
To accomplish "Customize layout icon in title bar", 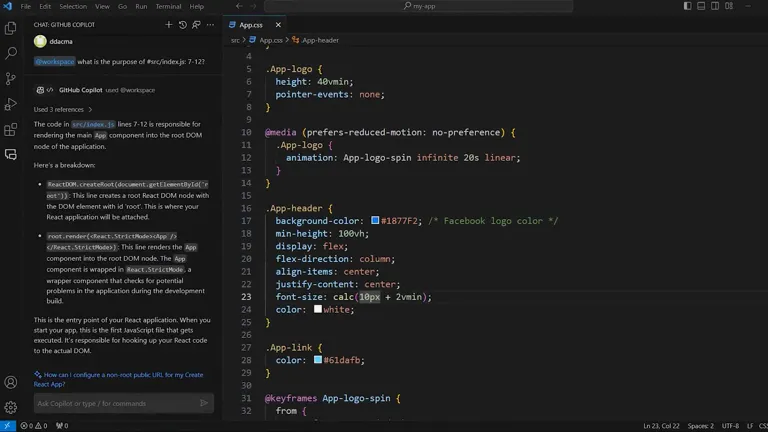I will pyautogui.click(x=729, y=6).
